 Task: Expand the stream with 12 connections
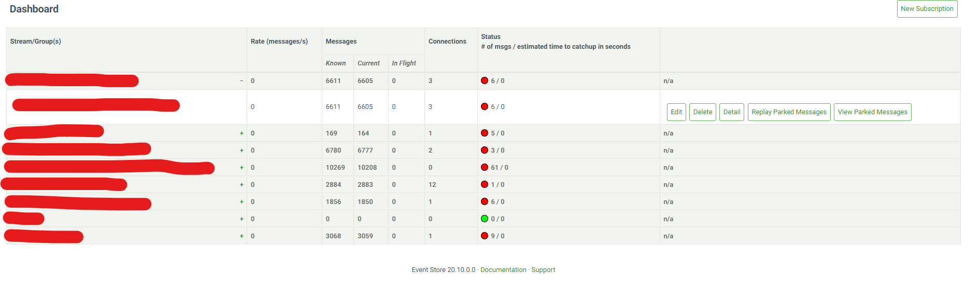pos(242,185)
